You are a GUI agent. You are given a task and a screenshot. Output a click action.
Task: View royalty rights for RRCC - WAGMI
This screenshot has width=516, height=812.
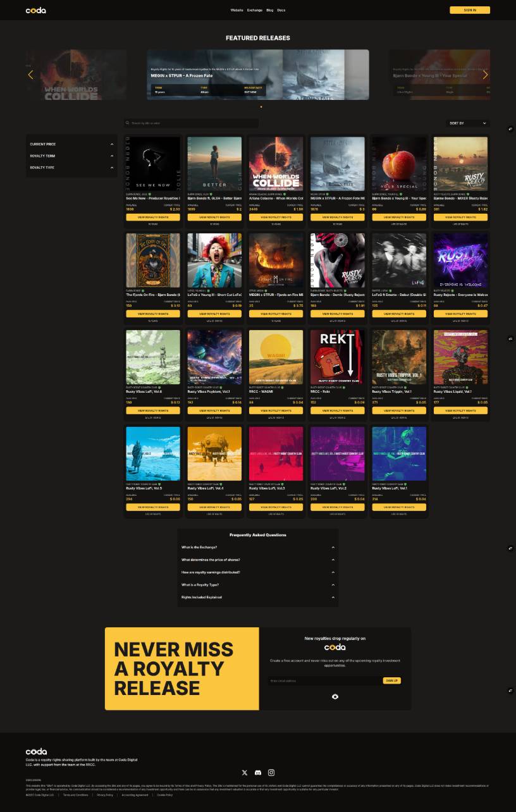[276, 410]
